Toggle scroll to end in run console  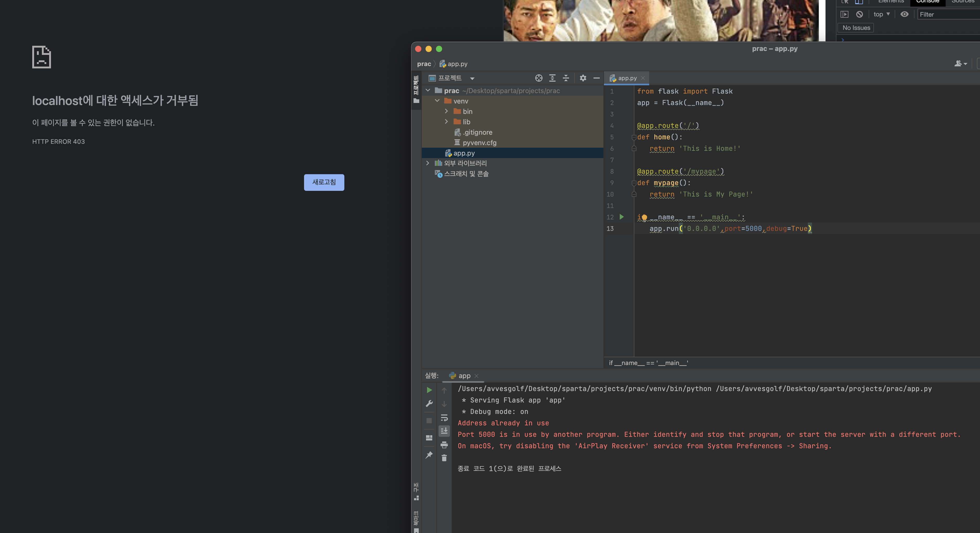(444, 431)
